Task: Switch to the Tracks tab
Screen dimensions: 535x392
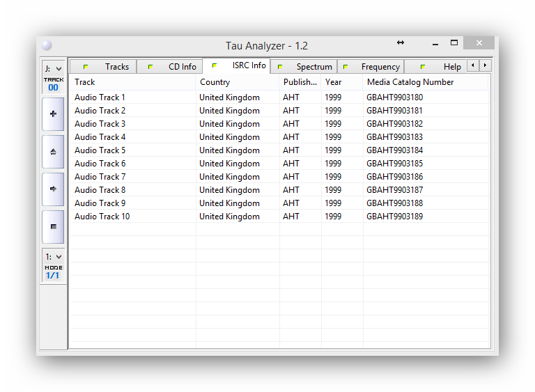Action: (107, 67)
